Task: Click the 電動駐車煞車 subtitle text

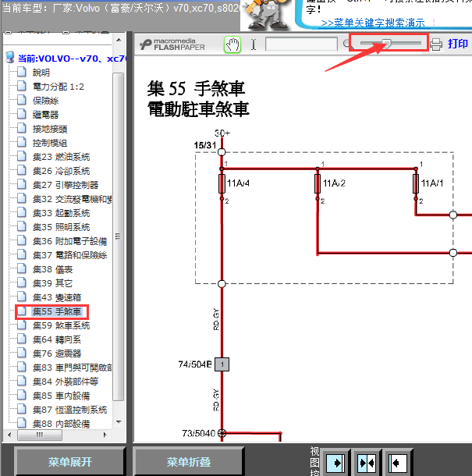Action: pos(198,109)
